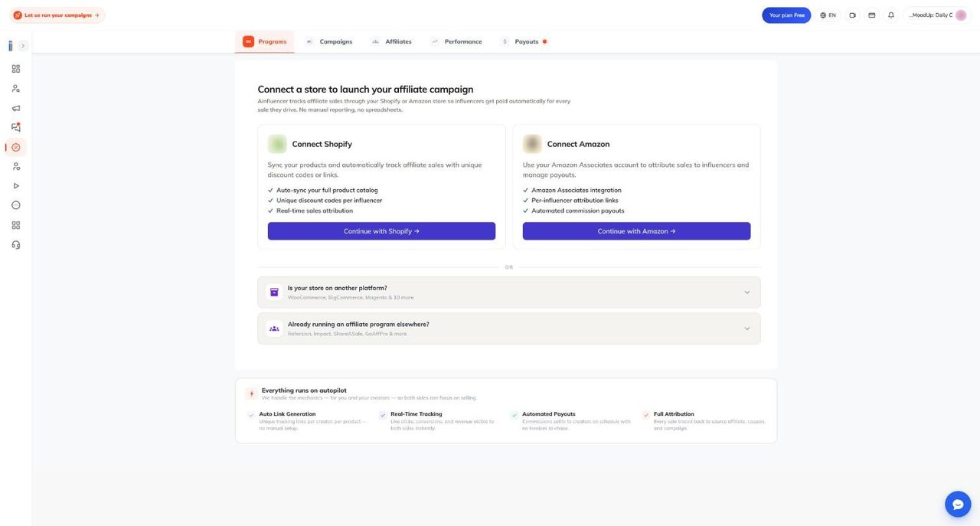The image size is (980, 526).
Task: Click the play triangle icon in sidebar
Action: 16,186
